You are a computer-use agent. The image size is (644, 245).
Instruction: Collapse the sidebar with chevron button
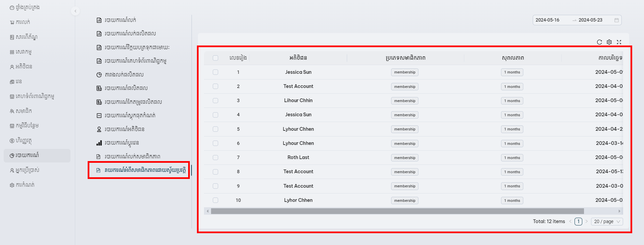point(76,11)
